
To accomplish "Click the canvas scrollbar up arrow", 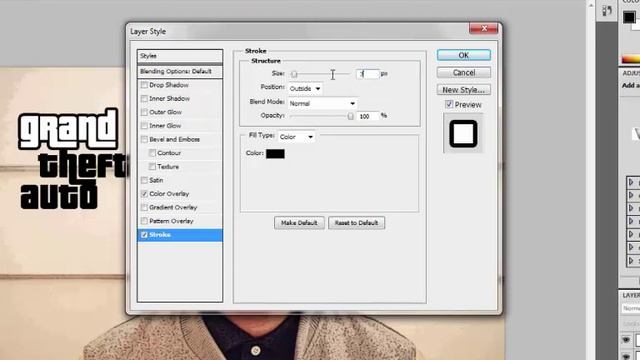I will (x=591, y=5).
